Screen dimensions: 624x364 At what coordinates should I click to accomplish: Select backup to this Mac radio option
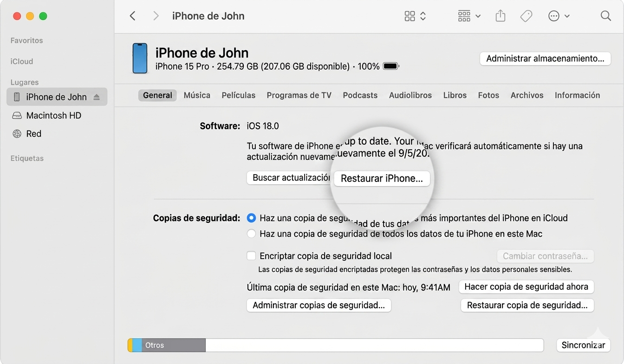pos(251,234)
